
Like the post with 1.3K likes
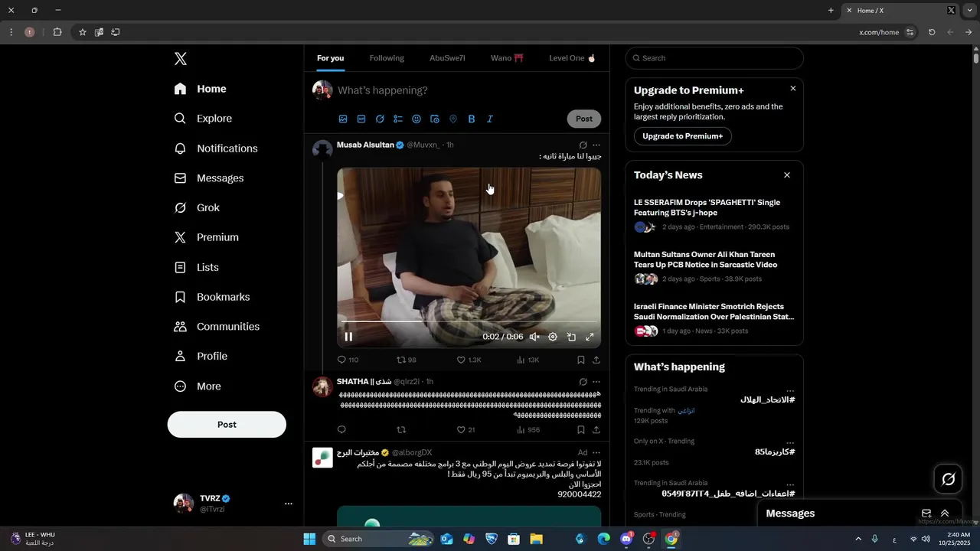[469, 360]
